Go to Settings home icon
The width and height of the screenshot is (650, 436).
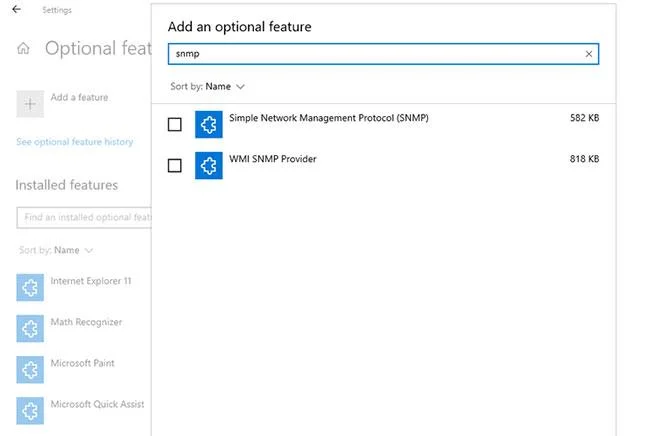point(23,48)
